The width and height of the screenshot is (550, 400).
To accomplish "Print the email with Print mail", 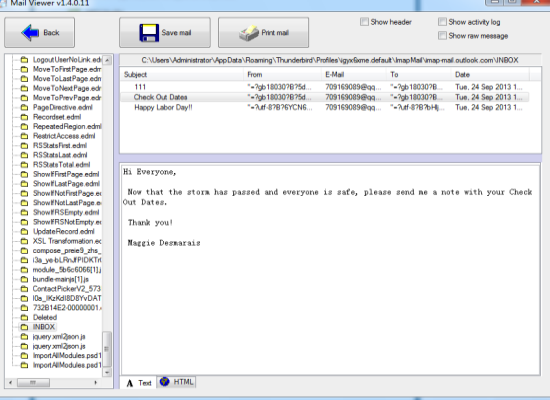I will point(263,33).
